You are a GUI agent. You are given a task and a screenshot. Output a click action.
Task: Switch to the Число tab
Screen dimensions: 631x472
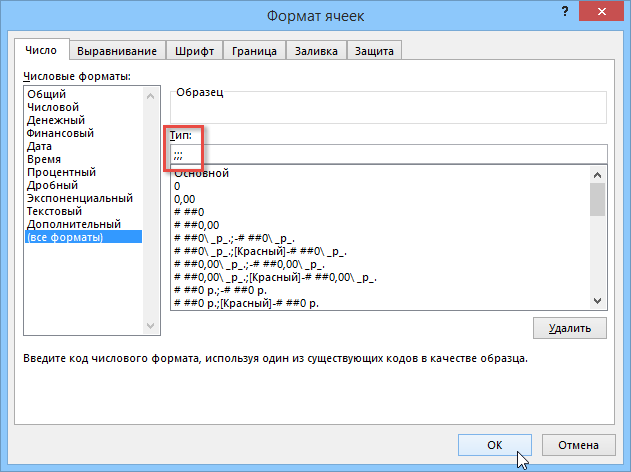pyautogui.click(x=41, y=50)
